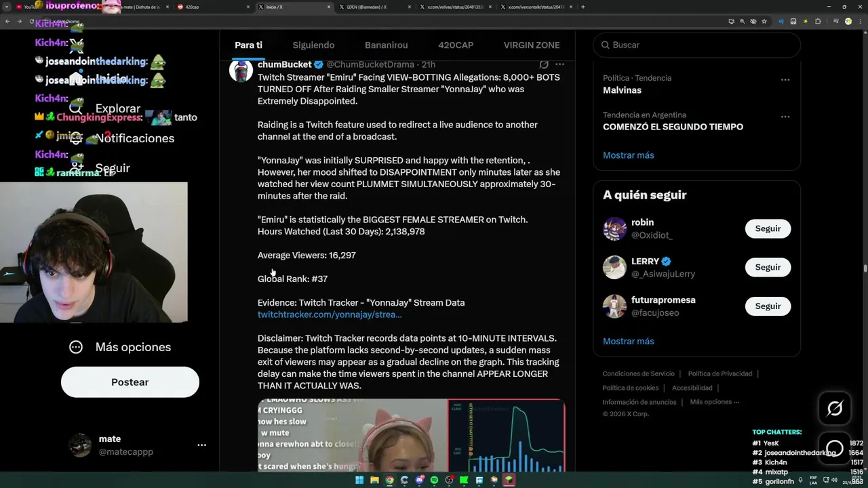Open Accesibilidad footer link

692,388
